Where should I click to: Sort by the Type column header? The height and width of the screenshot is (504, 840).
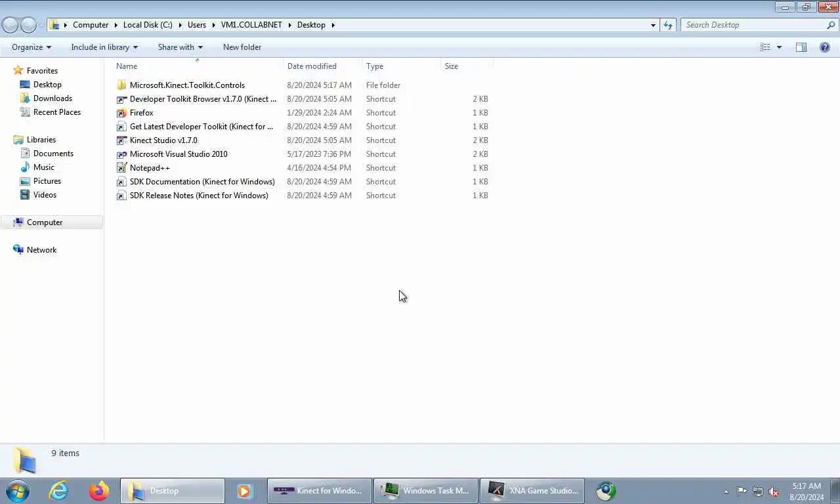coord(375,66)
